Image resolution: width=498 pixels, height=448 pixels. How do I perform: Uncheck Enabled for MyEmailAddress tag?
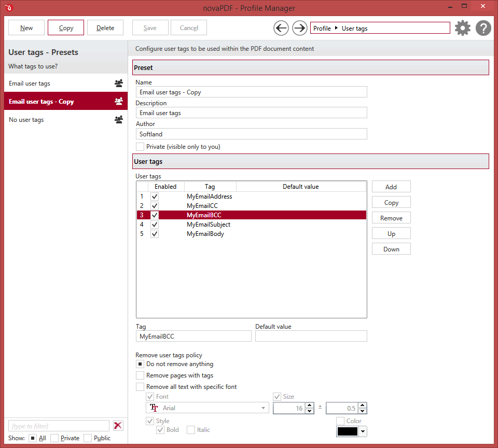tap(155, 197)
